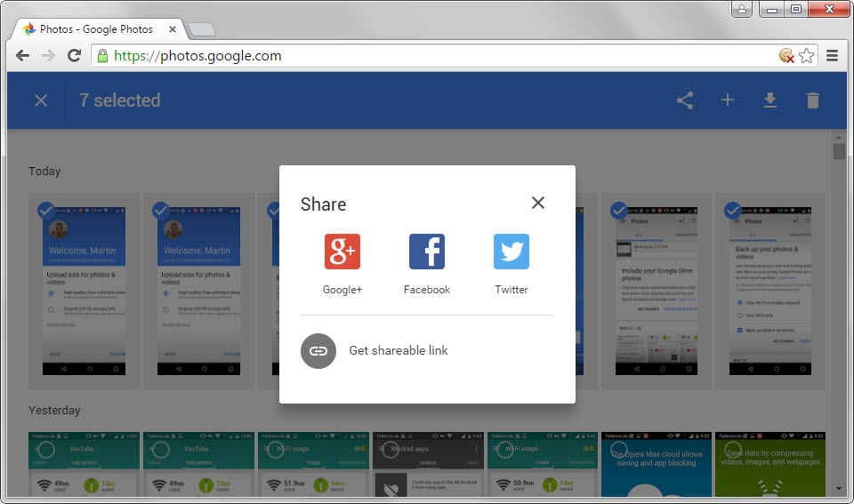Viewport: 854px width, 504px height.
Task: Share selection to Facebook
Action: 427,252
